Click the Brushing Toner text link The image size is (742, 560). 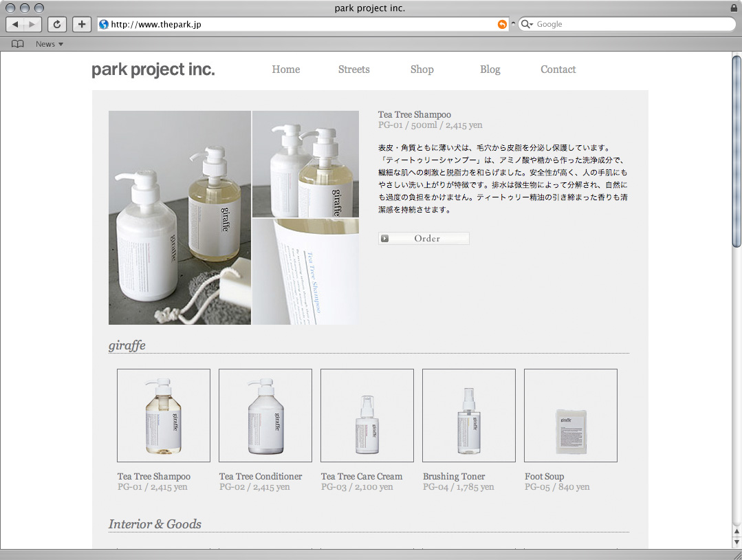[x=454, y=477]
